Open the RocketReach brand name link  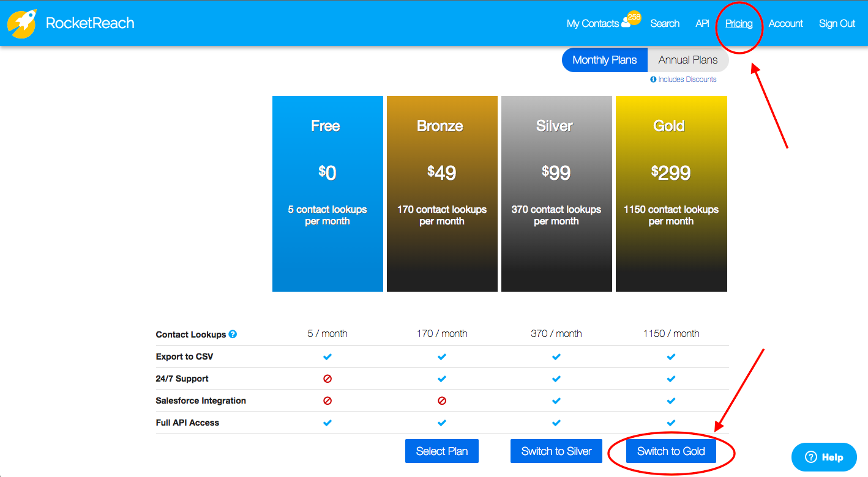(x=90, y=23)
